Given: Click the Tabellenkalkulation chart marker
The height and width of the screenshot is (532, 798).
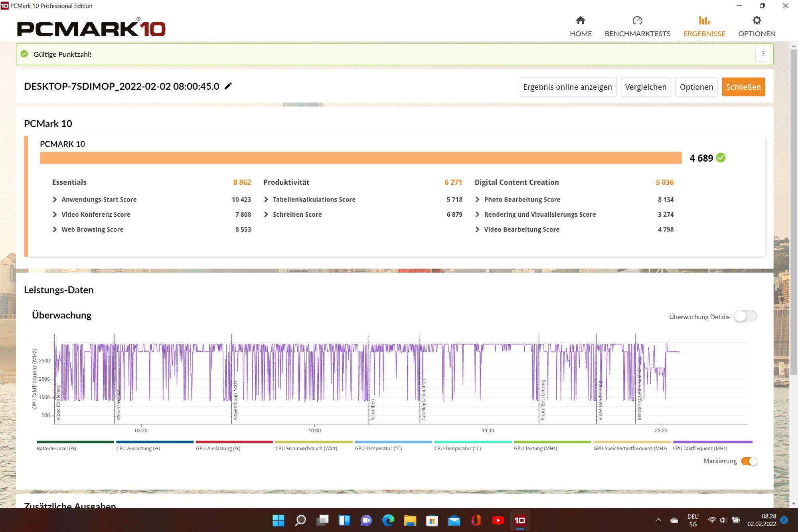Looking at the screenshot, I should pyautogui.click(x=424, y=399).
